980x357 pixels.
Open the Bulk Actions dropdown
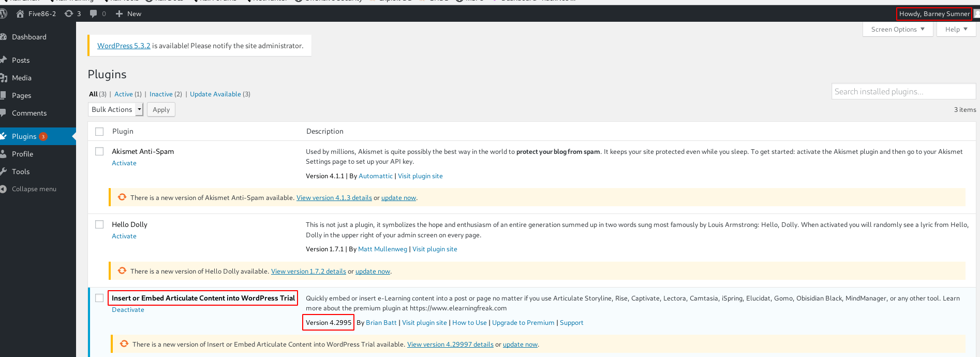pyautogui.click(x=116, y=109)
